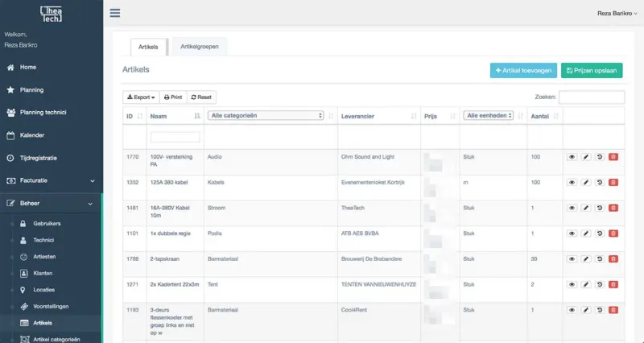Switch to the Artikelgroepen tab
The image size is (644, 343).
pos(200,47)
